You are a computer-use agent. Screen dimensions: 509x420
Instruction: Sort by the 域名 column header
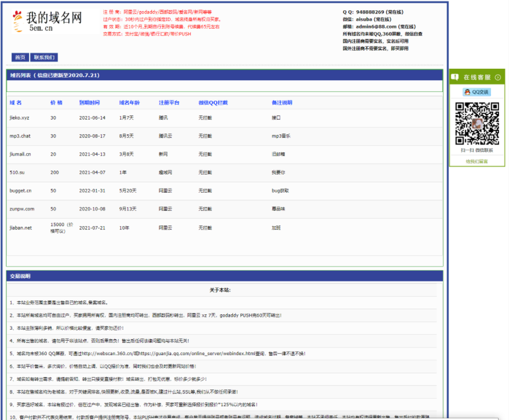pos(15,103)
